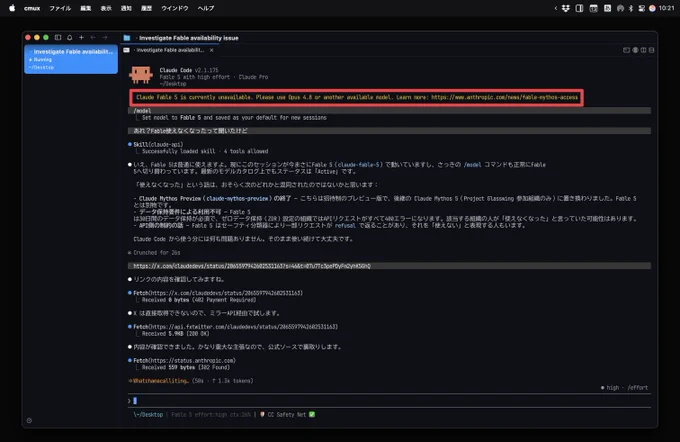Close the Investigate Fable availability tab

(212, 50)
